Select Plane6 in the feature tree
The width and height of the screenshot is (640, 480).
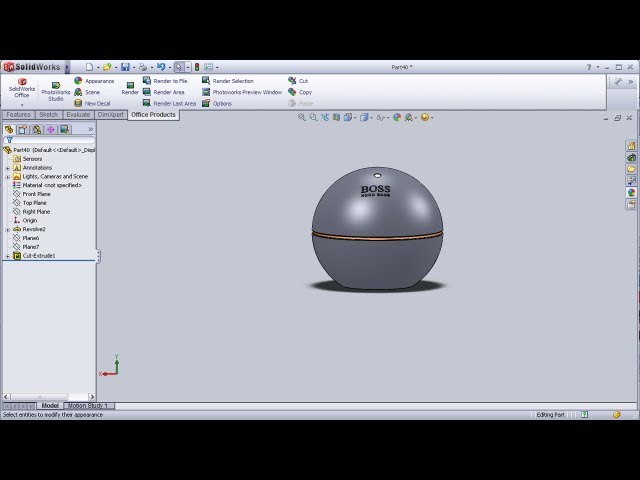click(26, 238)
